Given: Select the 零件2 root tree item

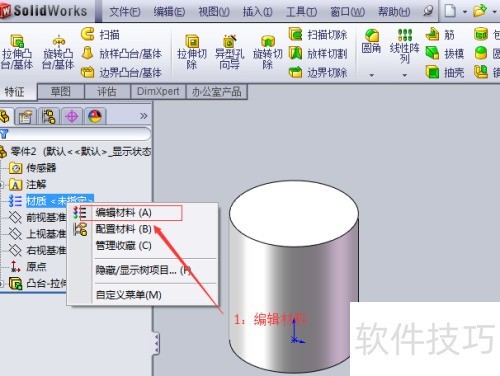Looking at the screenshot, I should click(x=76, y=152).
